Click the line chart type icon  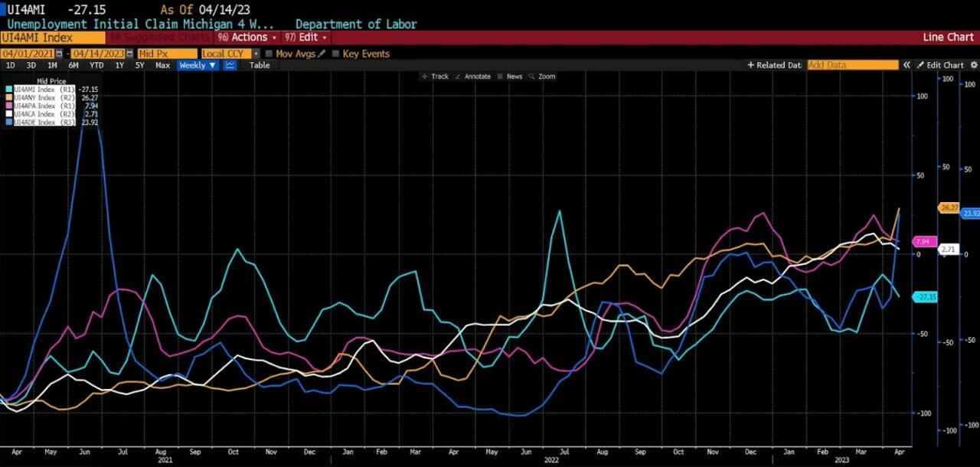coord(230,65)
